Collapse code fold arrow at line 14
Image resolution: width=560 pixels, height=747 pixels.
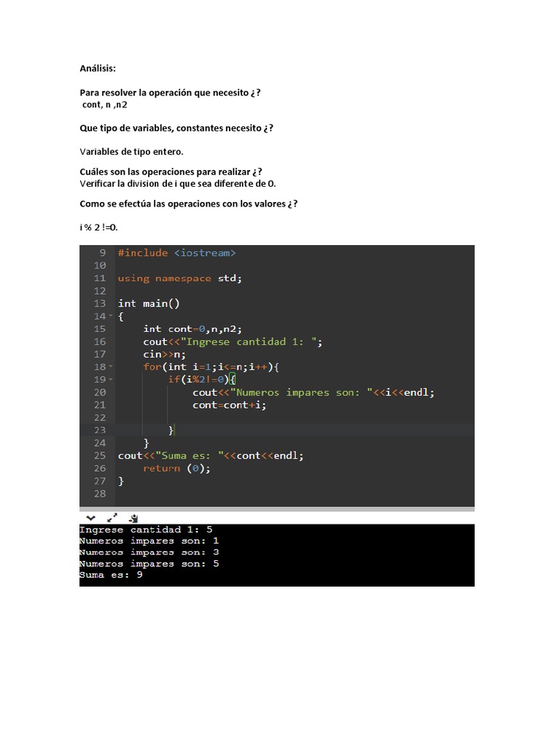coord(111,316)
